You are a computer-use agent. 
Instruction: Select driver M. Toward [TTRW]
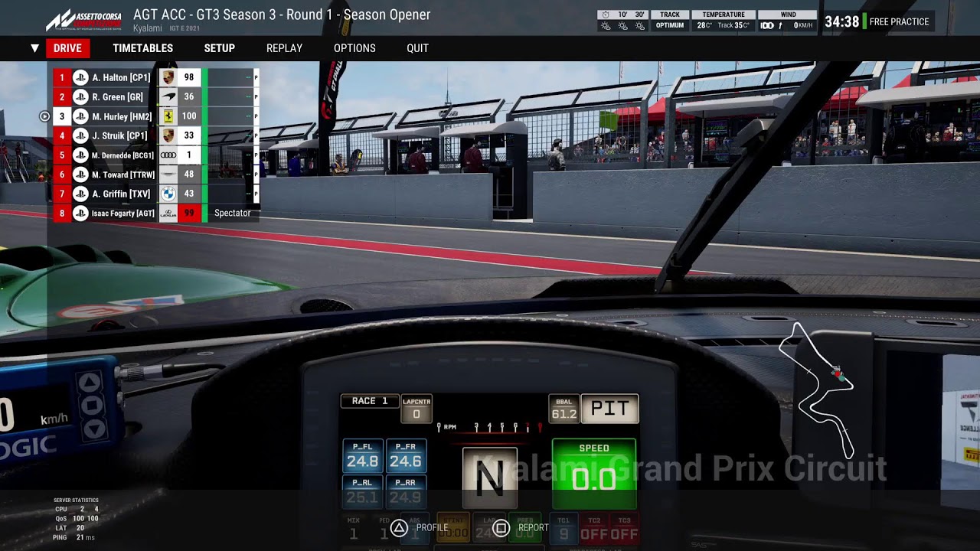click(122, 174)
